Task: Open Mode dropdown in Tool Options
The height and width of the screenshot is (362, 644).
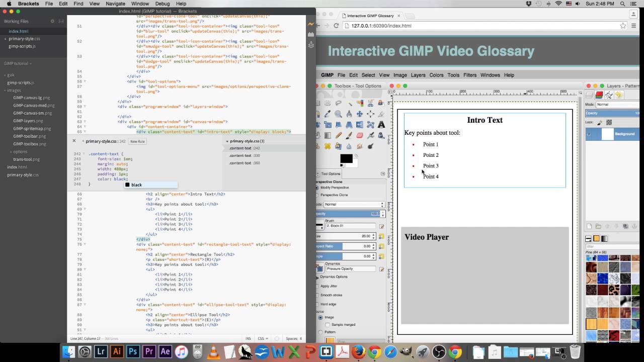Action: tap(354, 205)
